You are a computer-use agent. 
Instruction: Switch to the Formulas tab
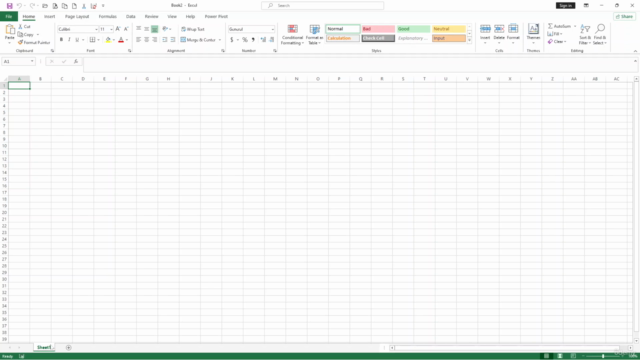point(107,16)
